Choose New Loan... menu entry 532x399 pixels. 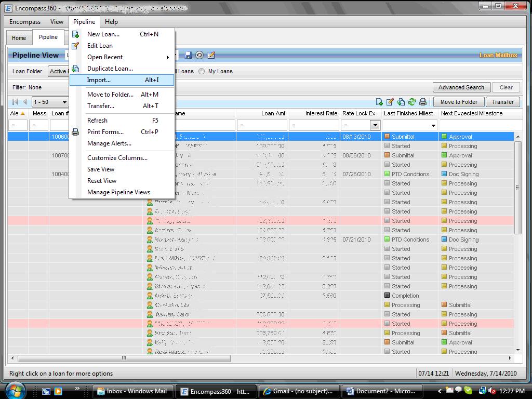122,34
